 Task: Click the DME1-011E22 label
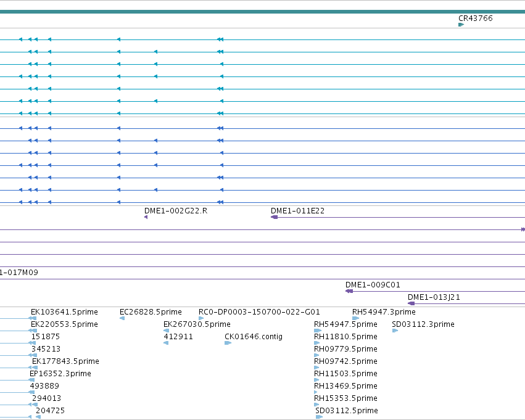(x=297, y=211)
